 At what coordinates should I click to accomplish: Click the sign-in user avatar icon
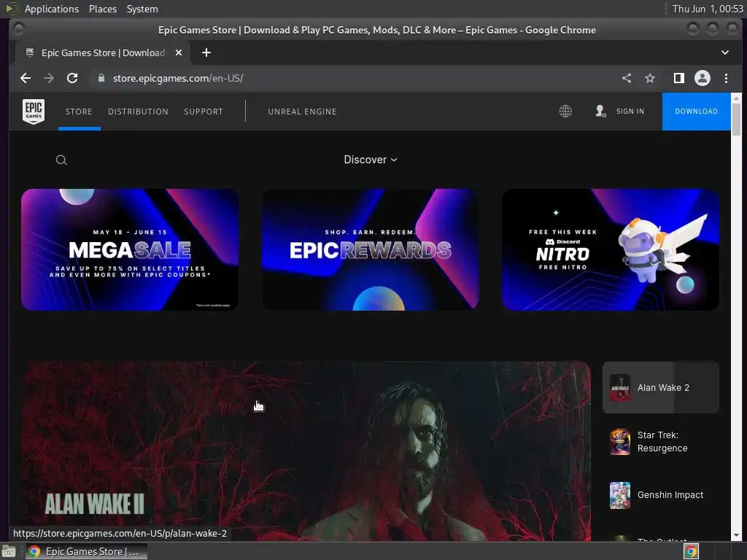600,112
